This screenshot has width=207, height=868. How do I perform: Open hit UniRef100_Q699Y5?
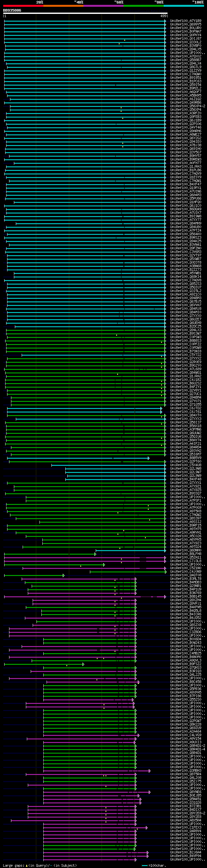coord(186,24)
